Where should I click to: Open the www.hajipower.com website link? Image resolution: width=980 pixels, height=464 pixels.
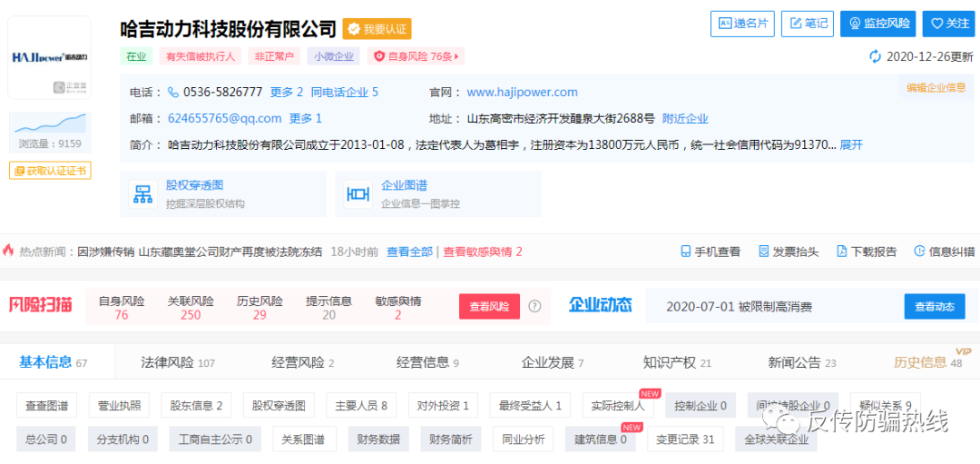click(x=522, y=92)
